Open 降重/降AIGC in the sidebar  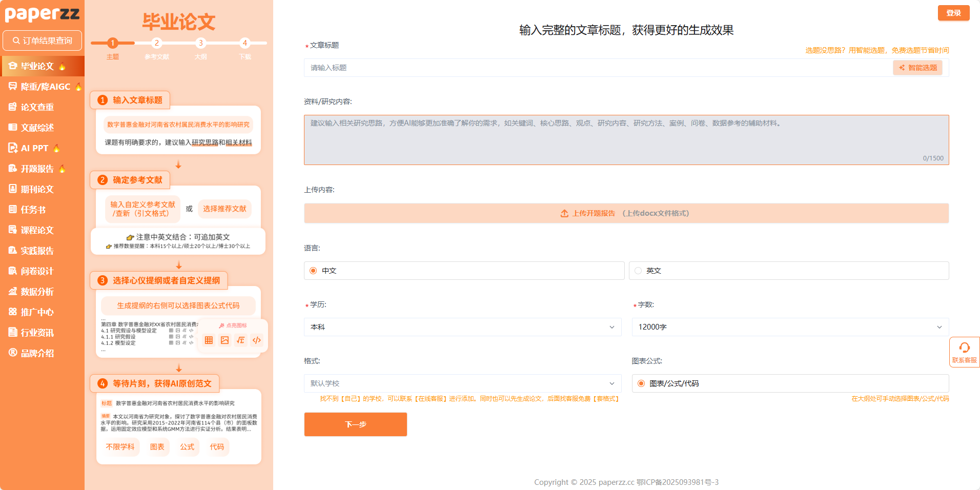tap(45, 87)
